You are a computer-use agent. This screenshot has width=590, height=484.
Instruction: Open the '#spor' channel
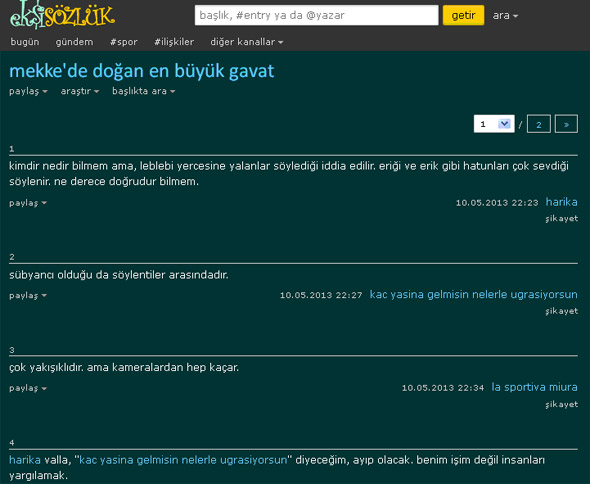pyautogui.click(x=124, y=42)
